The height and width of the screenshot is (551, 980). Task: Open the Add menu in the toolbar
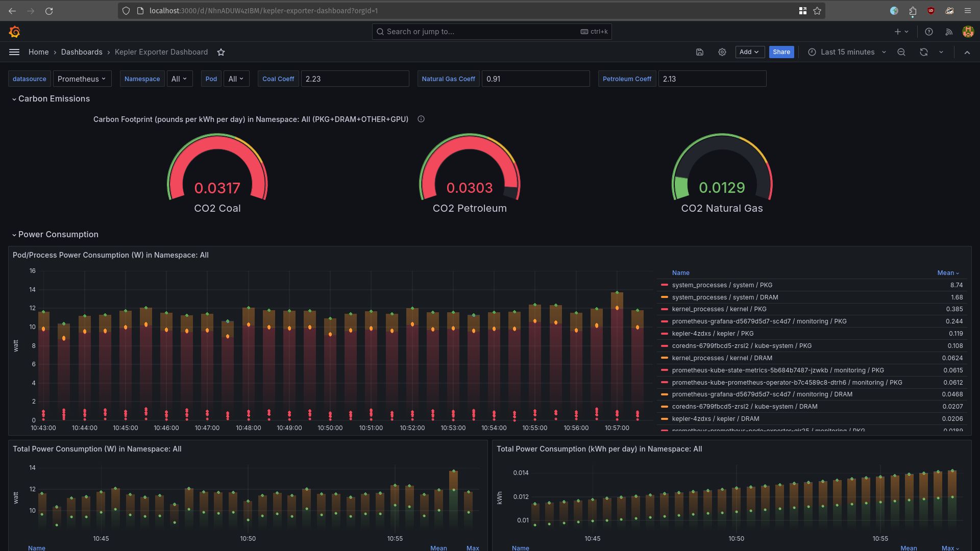click(x=749, y=52)
